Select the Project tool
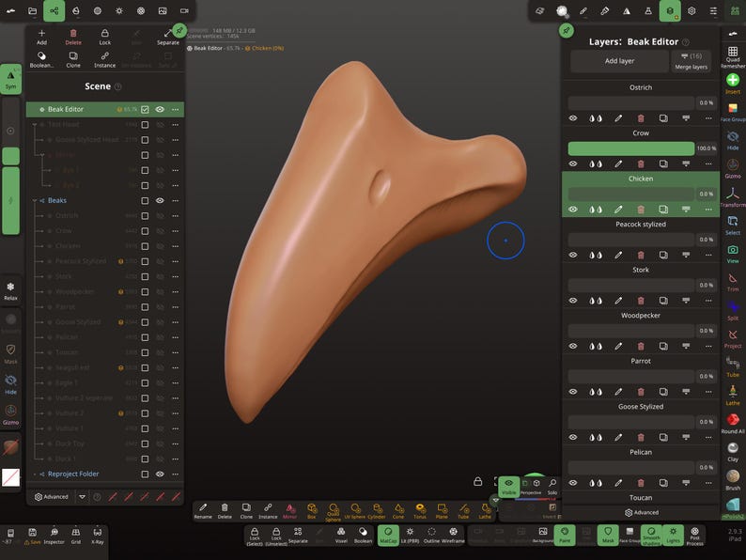Viewport: 746px width, 560px height. [x=733, y=338]
